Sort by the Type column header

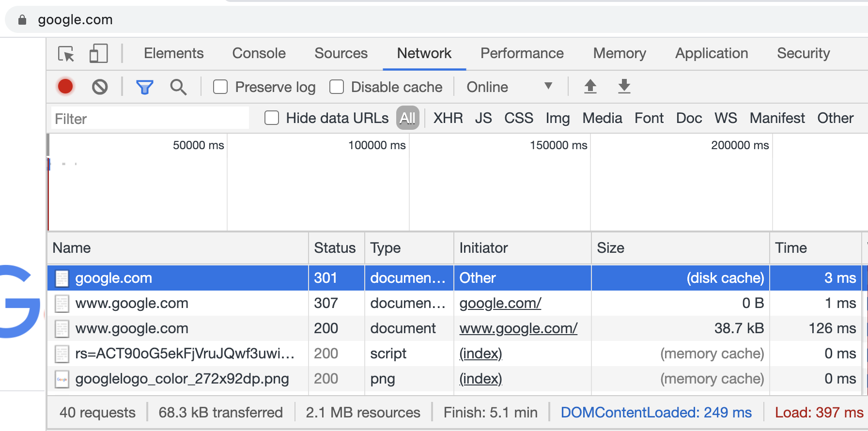(409, 248)
